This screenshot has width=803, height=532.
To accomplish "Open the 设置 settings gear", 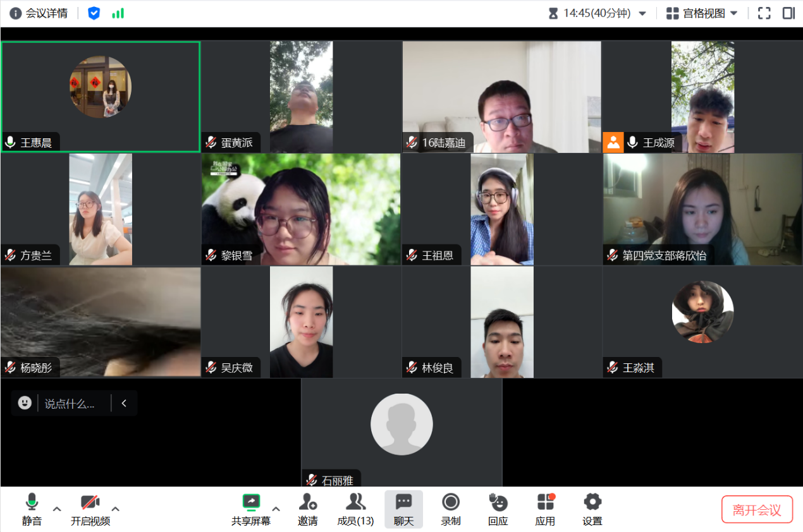I will point(592,509).
